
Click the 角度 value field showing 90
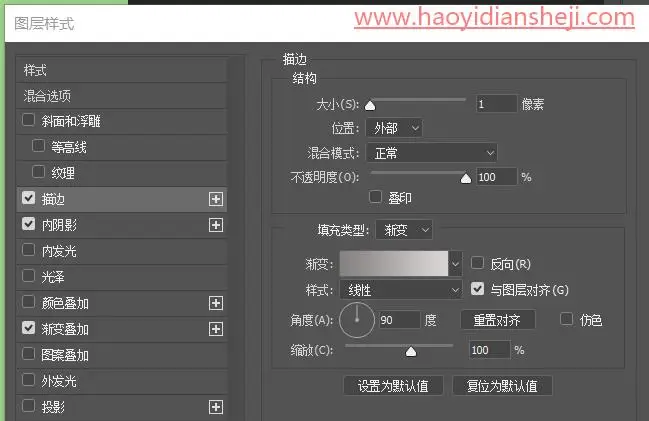click(399, 320)
